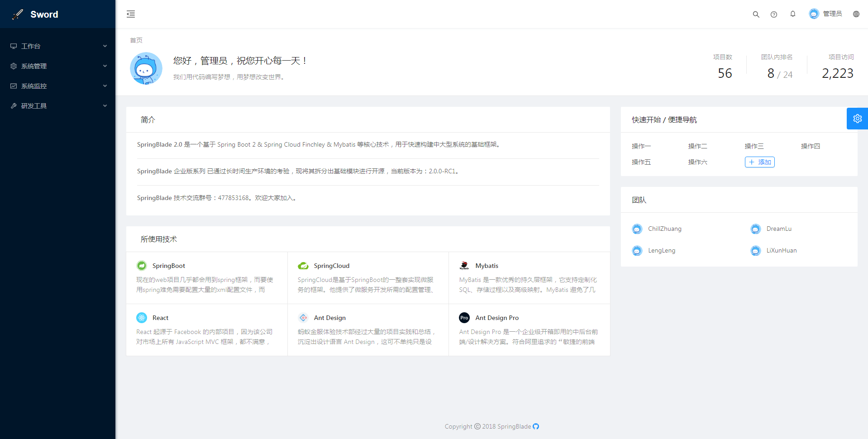Expand the 系统监控 sidebar menu
Screen dimensions: 868x439
[57, 86]
